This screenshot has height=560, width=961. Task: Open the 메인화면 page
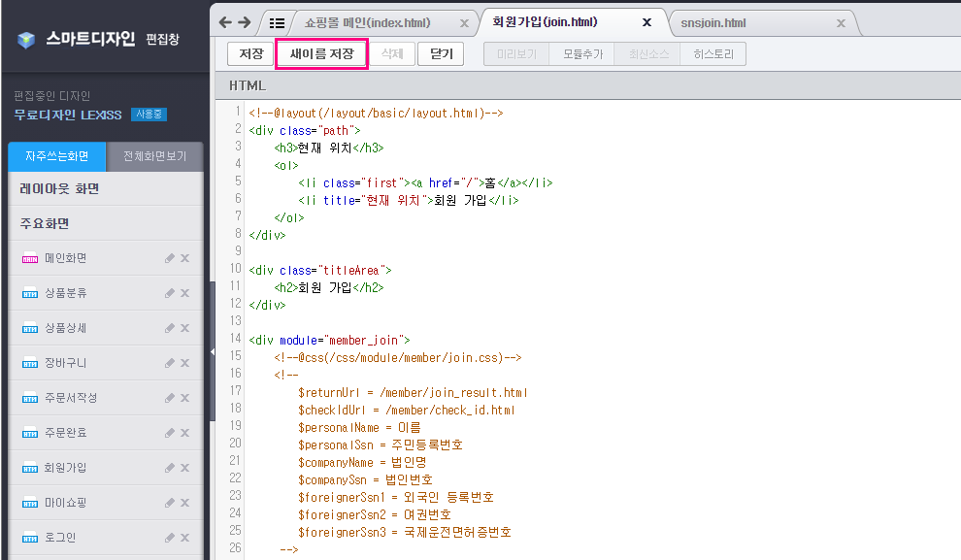(66, 258)
